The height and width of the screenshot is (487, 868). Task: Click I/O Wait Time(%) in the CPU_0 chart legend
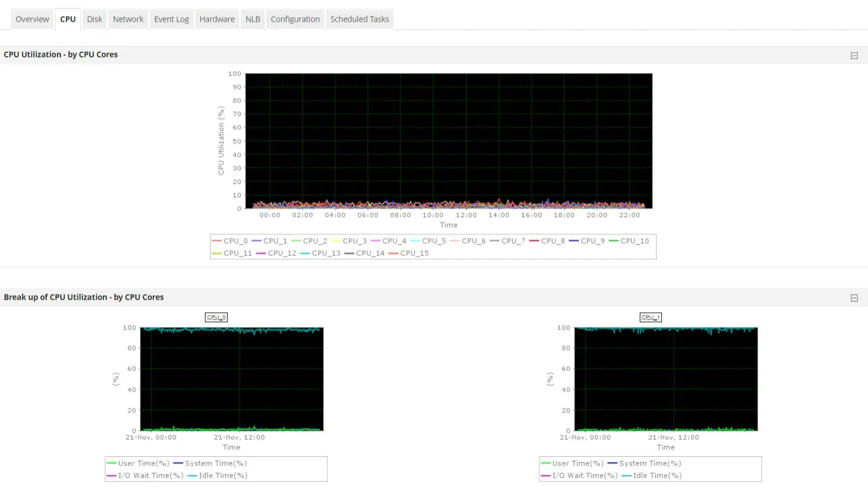coord(145,476)
